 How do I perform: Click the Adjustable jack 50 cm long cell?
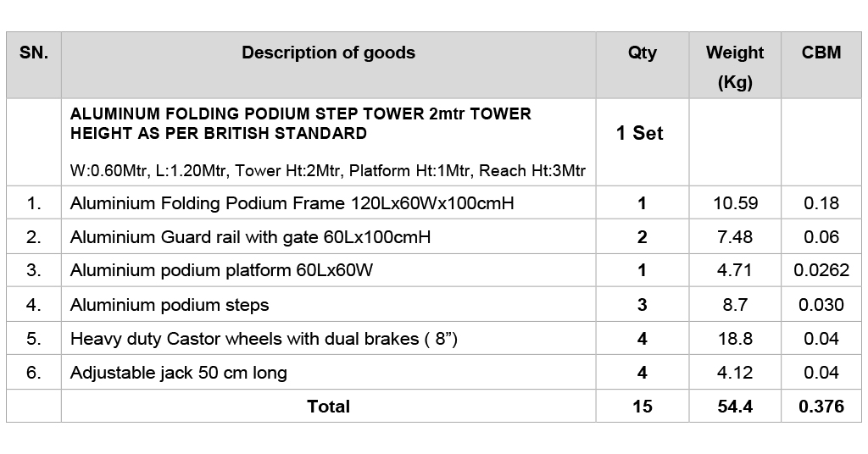[328, 372]
